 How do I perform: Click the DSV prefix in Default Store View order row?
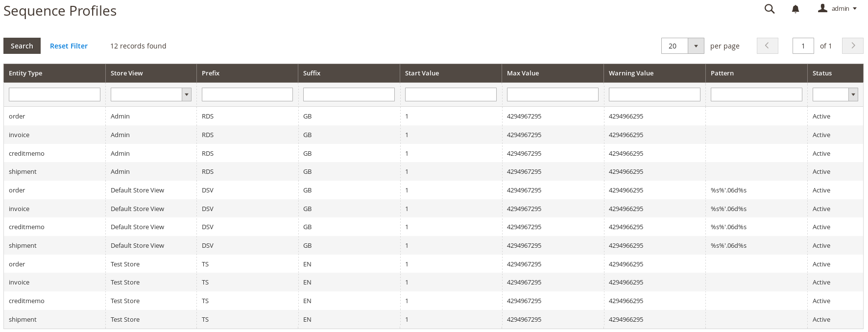coord(208,190)
